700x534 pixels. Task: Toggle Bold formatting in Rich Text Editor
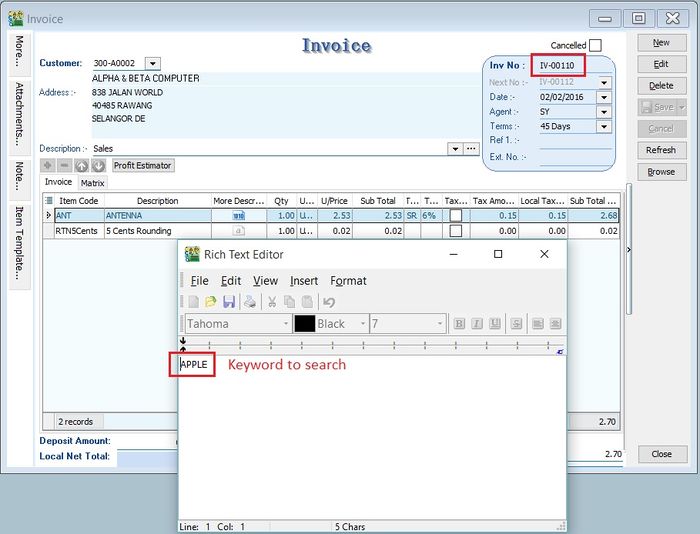point(459,324)
